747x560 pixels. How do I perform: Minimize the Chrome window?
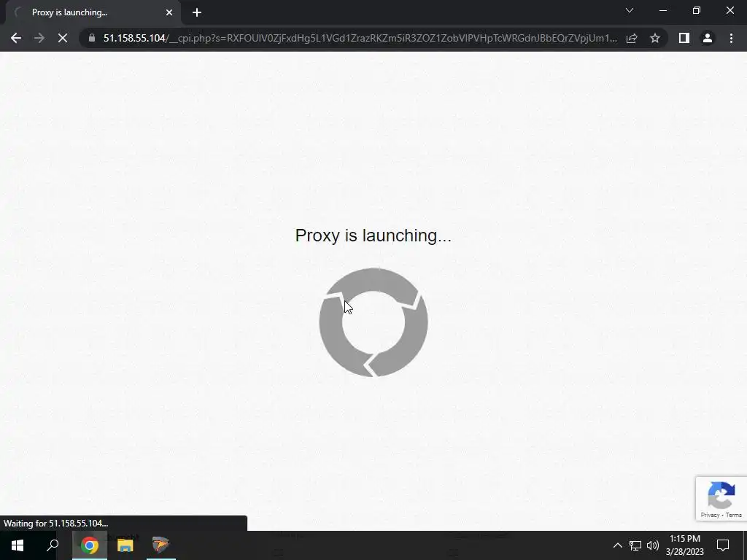coord(662,10)
